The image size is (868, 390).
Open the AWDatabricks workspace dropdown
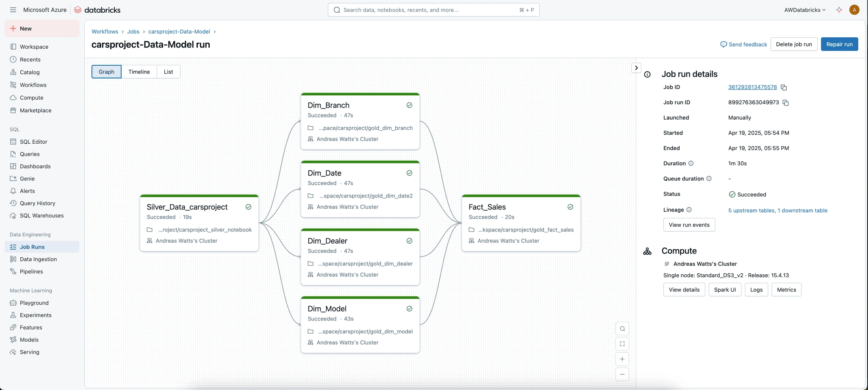(805, 10)
